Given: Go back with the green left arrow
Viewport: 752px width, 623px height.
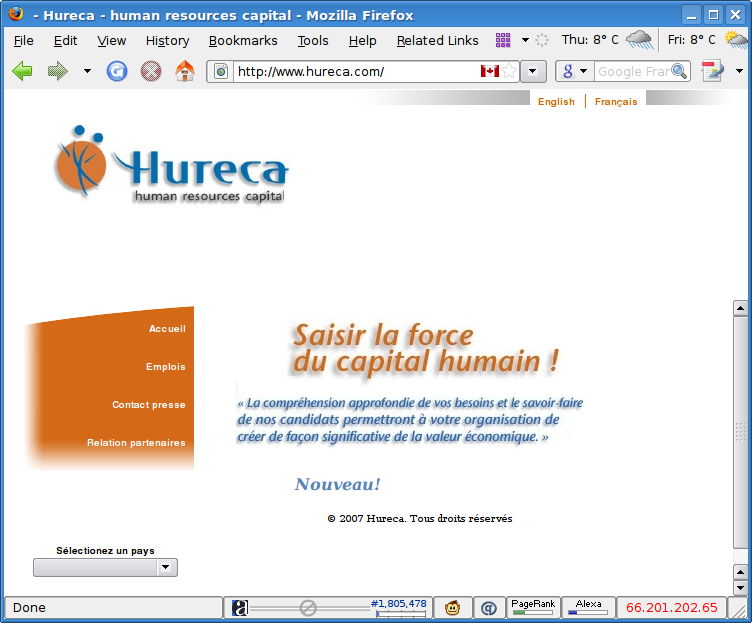Looking at the screenshot, I should 22,71.
